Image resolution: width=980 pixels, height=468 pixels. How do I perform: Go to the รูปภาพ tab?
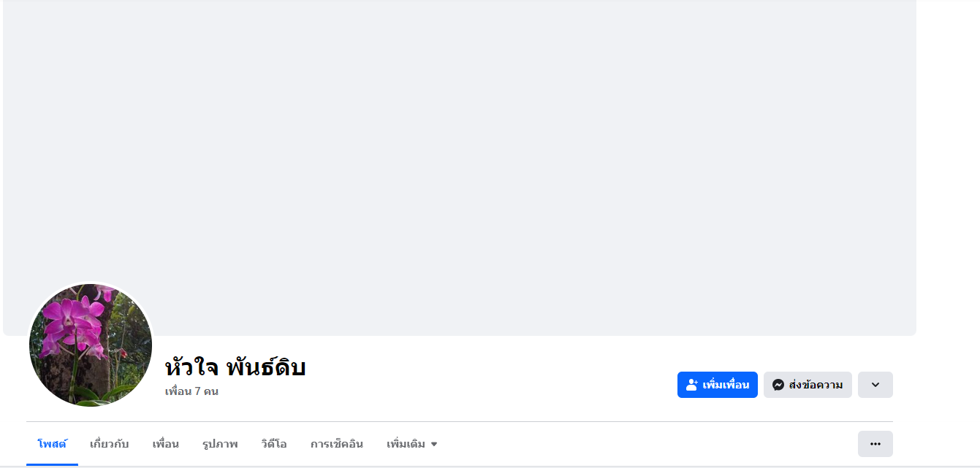pyautogui.click(x=220, y=444)
